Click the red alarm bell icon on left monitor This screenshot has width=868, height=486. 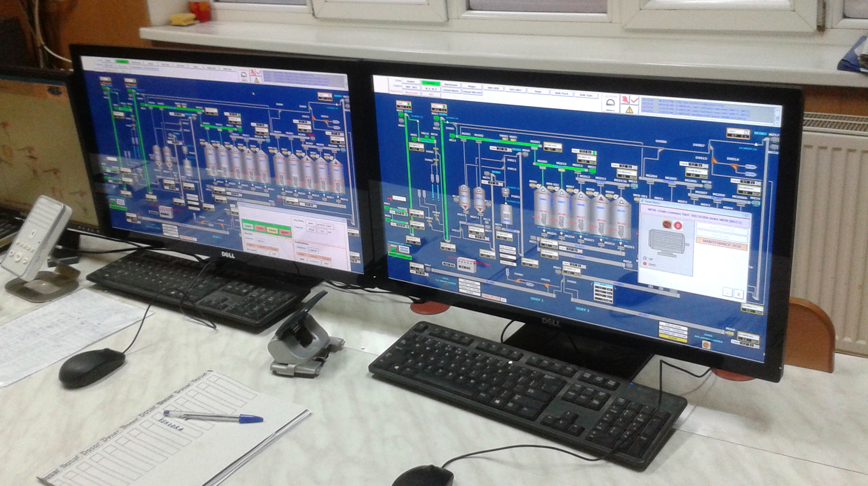click(x=253, y=72)
